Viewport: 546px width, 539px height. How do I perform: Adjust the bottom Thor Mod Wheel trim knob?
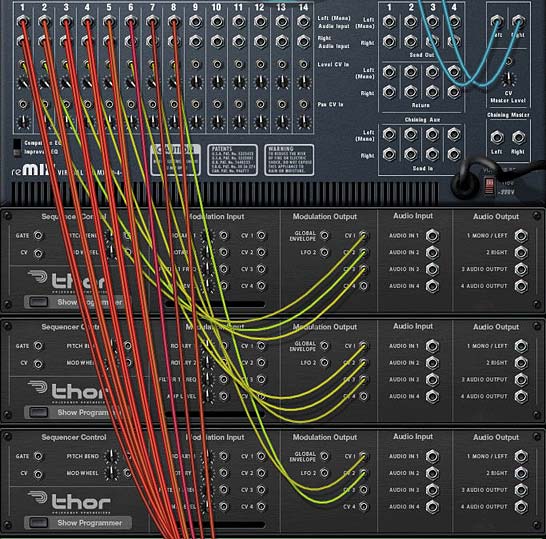(x=111, y=472)
